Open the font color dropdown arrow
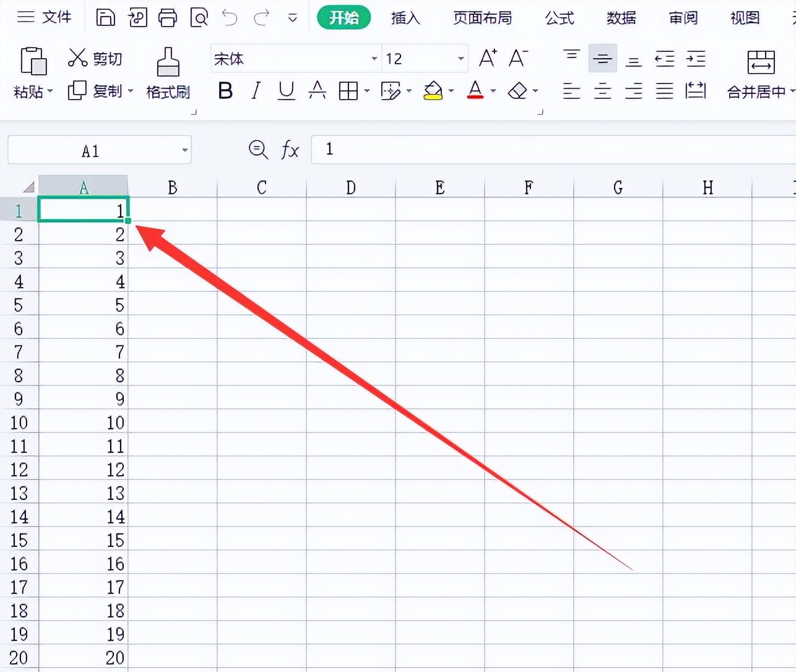This screenshot has width=796, height=672. (493, 92)
